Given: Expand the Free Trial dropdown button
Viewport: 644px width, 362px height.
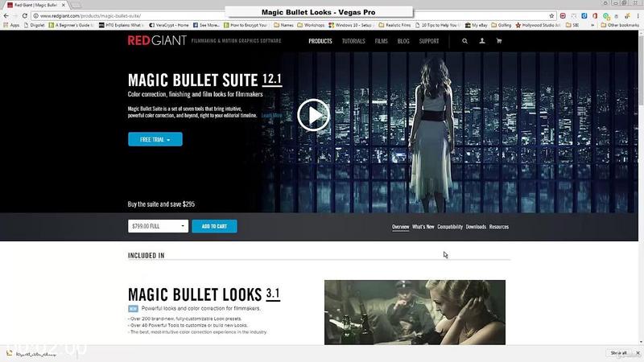Looking at the screenshot, I should 155,139.
